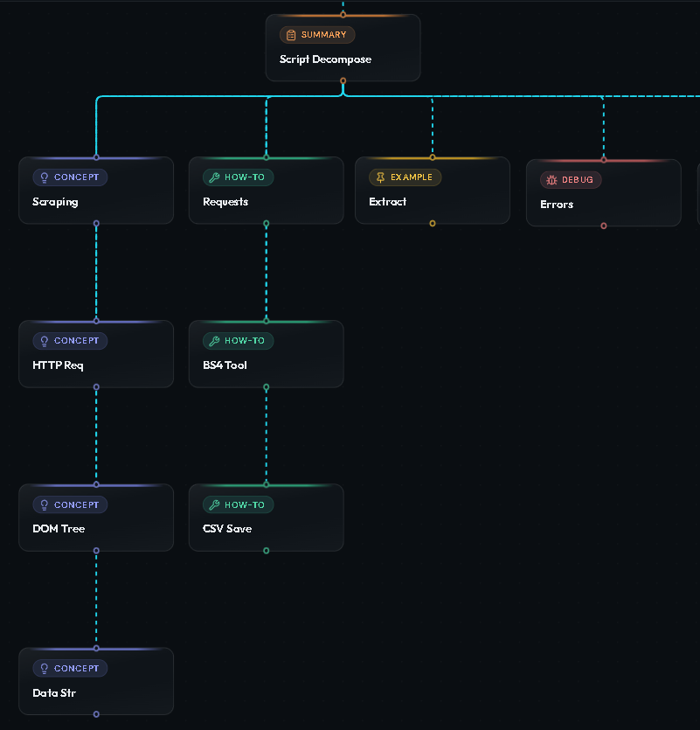Select the CONCEPT badge on the HTTP Req node
The height and width of the screenshot is (730, 700).
click(70, 341)
